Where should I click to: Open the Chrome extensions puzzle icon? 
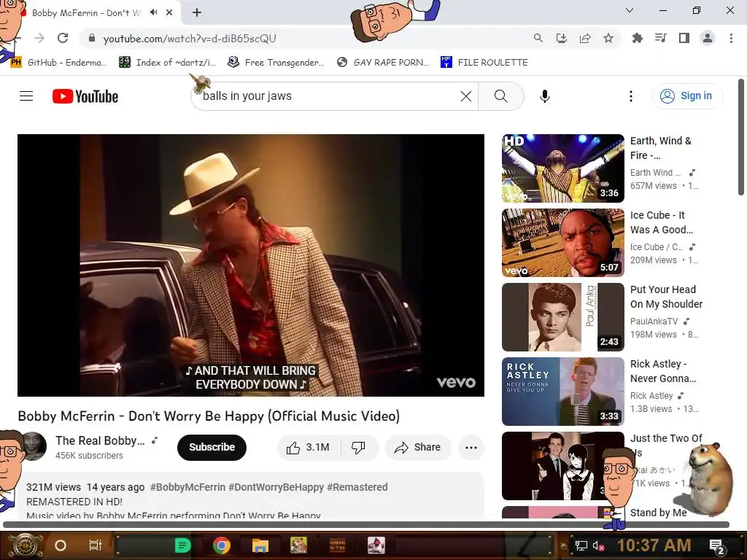637,38
